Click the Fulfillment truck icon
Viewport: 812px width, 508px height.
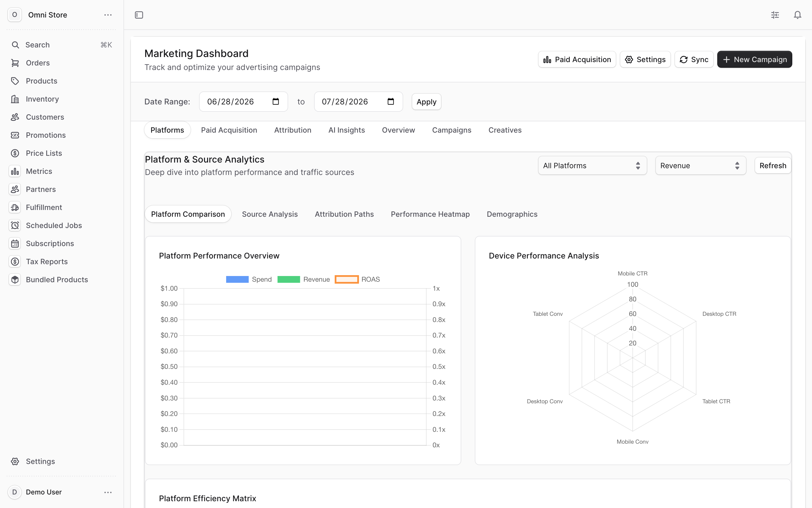tap(15, 207)
